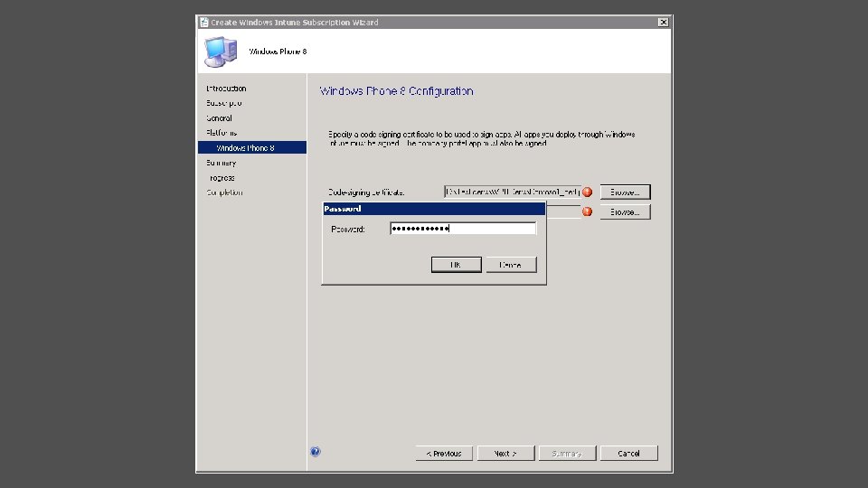The height and width of the screenshot is (488, 868).
Task: Select Summary step in sidebar
Action: pos(222,163)
